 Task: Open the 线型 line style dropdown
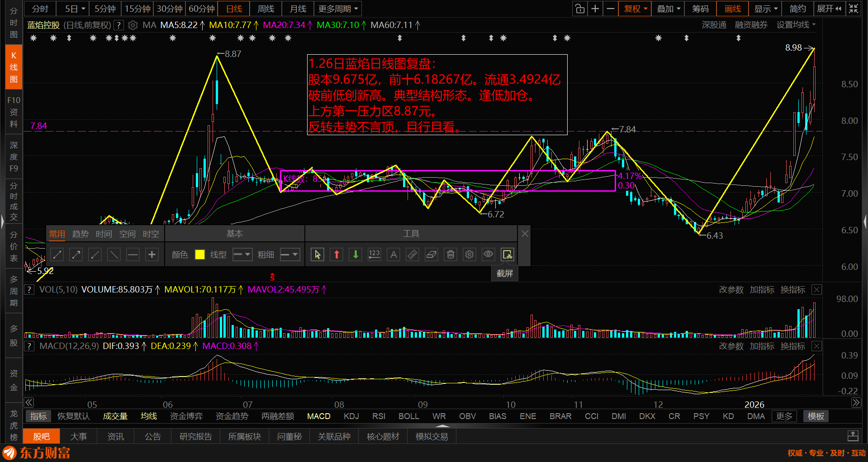point(242,255)
